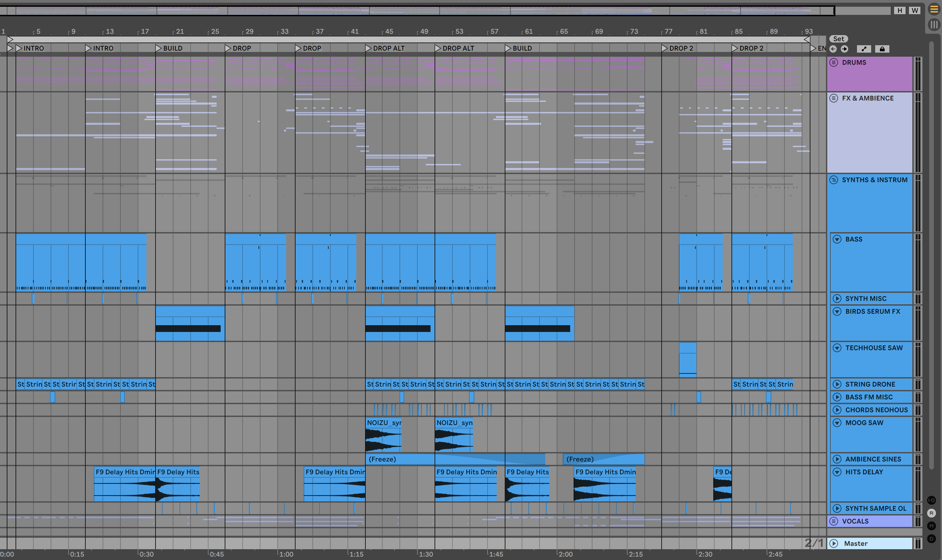Click the DRUMS group fold icon

click(x=834, y=63)
